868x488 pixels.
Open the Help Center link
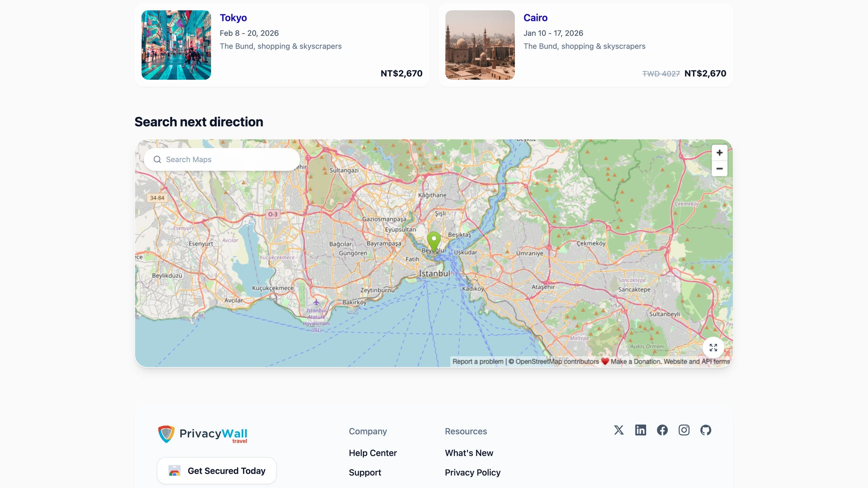click(373, 453)
